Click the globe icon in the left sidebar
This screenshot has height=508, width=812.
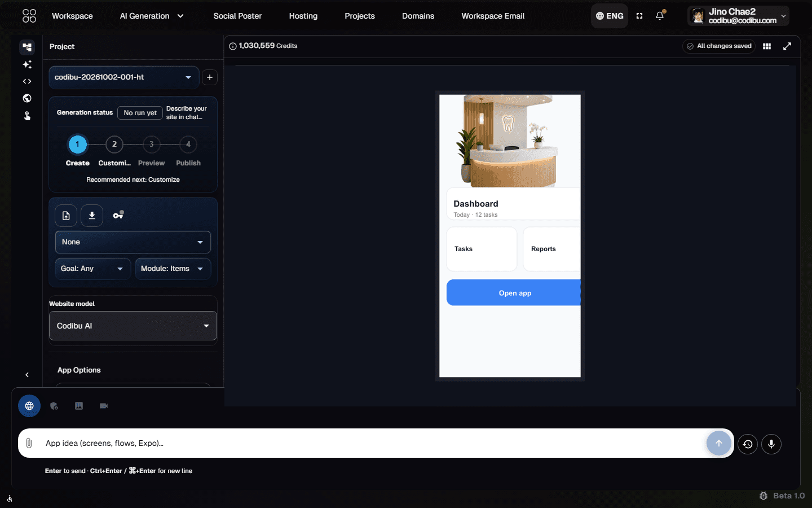click(27, 98)
